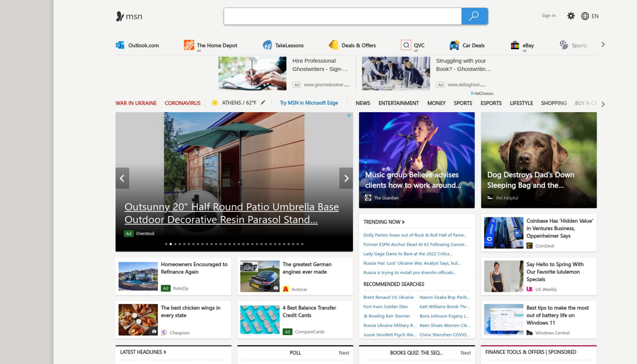This screenshot has width=637, height=364.
Task: Open Outlook.com shortcut icon
Action: 120,45
